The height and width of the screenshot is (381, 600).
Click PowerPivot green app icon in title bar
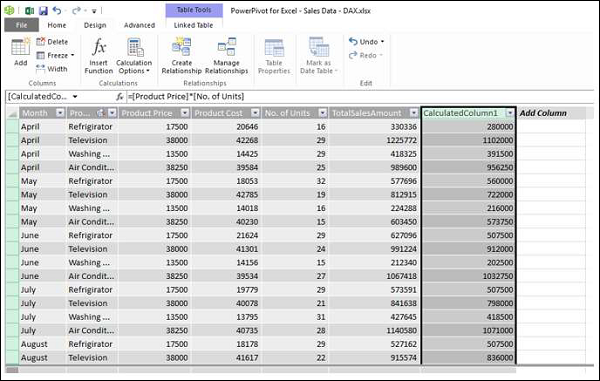[9, 10]
